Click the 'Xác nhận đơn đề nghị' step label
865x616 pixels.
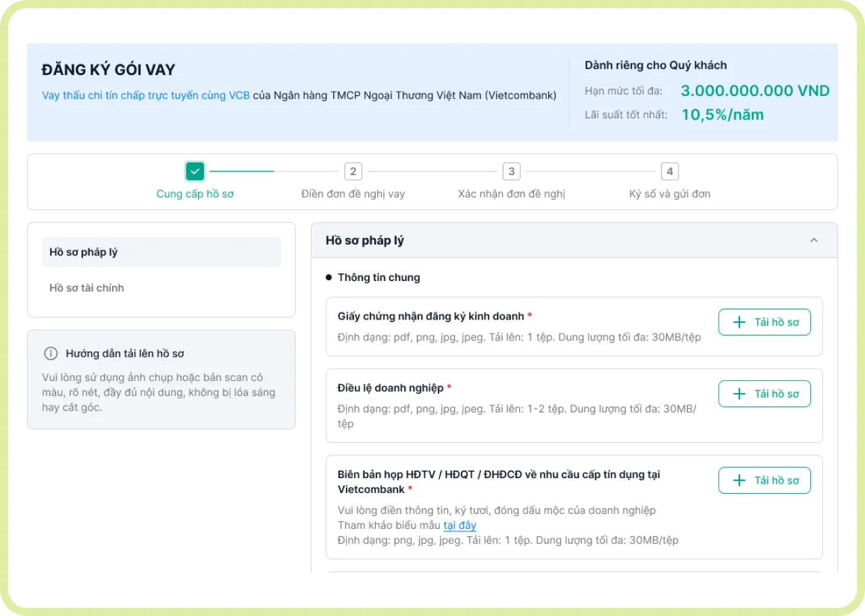click(x=512, y=194)
